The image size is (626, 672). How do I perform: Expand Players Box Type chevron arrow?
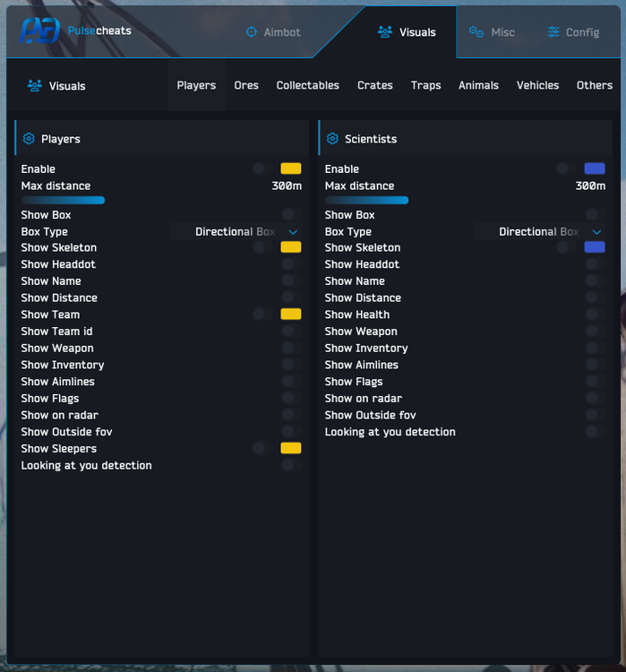pyautogui.click(x=293, y=232)
